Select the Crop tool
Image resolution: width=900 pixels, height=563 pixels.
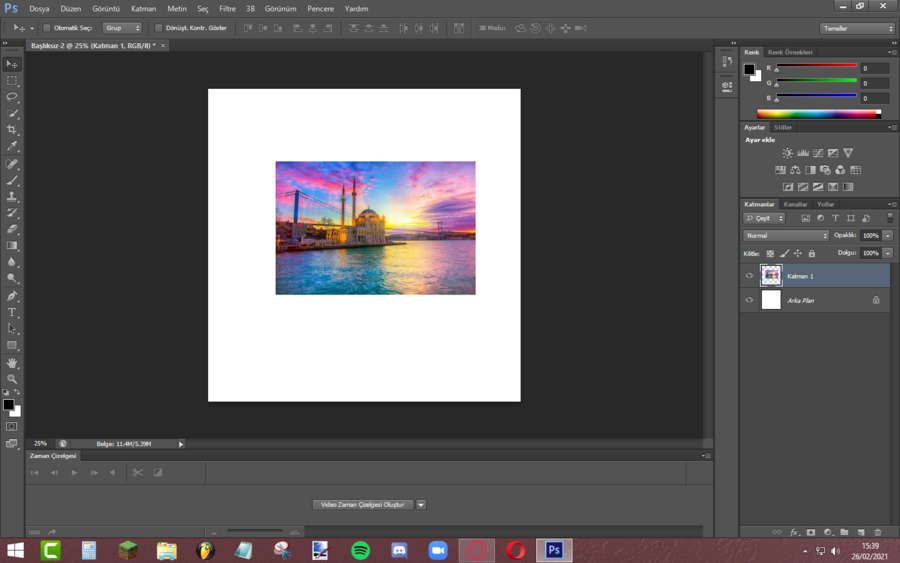(x=11, y=130)
